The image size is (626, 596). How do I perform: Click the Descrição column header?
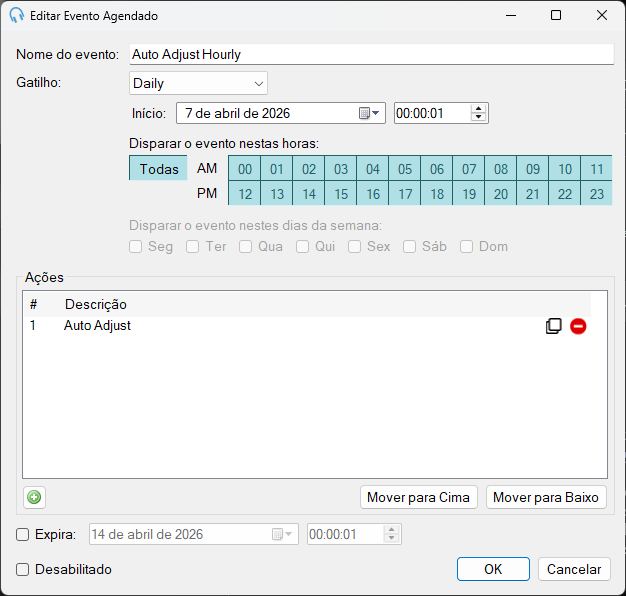pyautogui.click(x=96, y=304)
